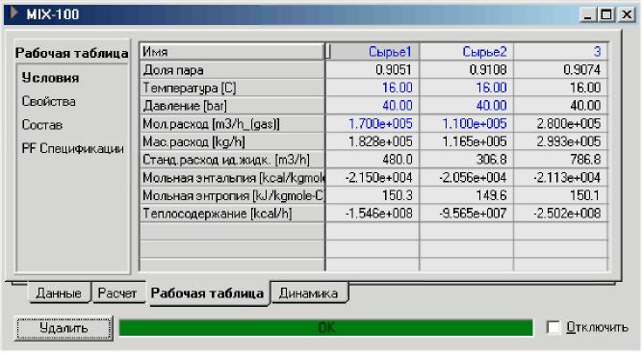
Task: Select Сырье1 pressure cell 40.00
Action: pos(373,106)
